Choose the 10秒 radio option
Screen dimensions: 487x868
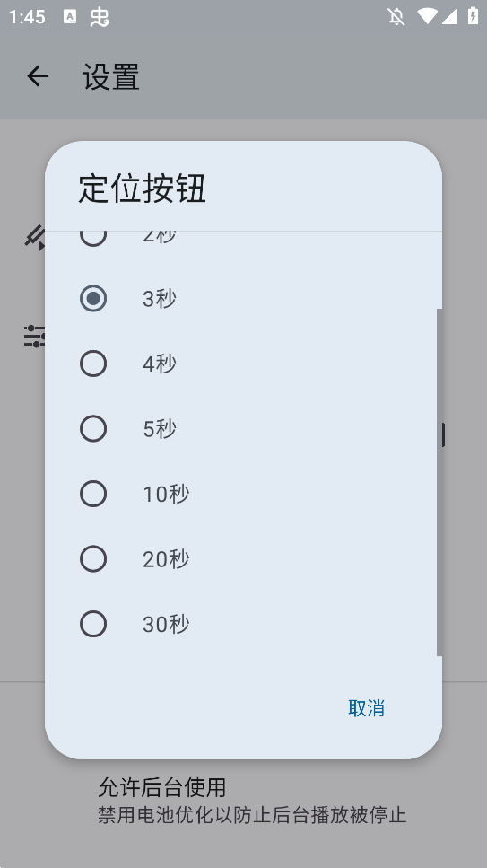93,494
